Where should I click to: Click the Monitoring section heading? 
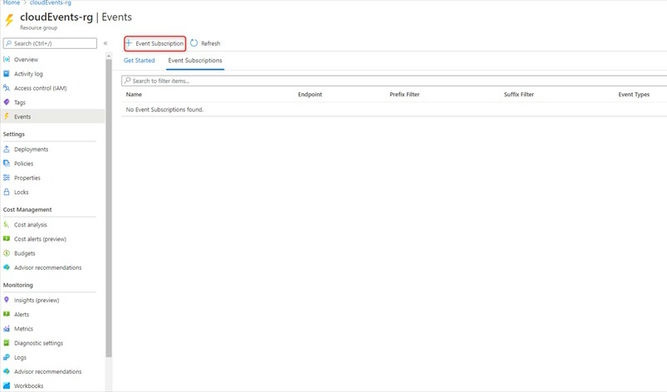point(18,285)
